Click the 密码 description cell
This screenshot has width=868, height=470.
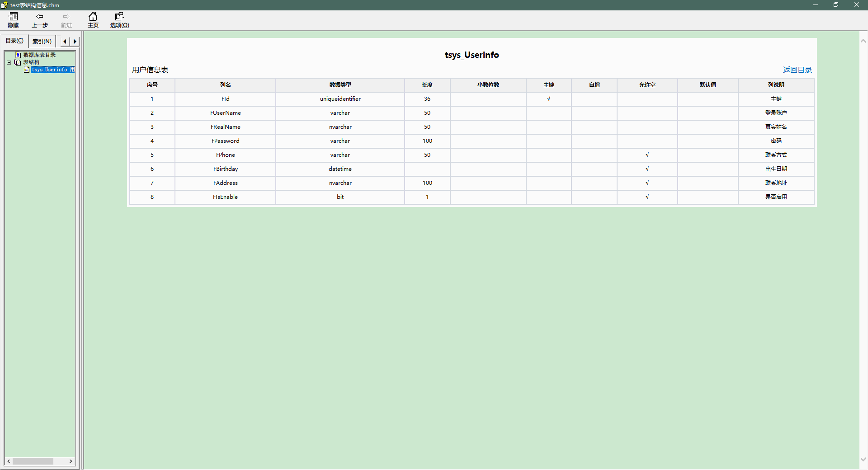pos(776,141)
